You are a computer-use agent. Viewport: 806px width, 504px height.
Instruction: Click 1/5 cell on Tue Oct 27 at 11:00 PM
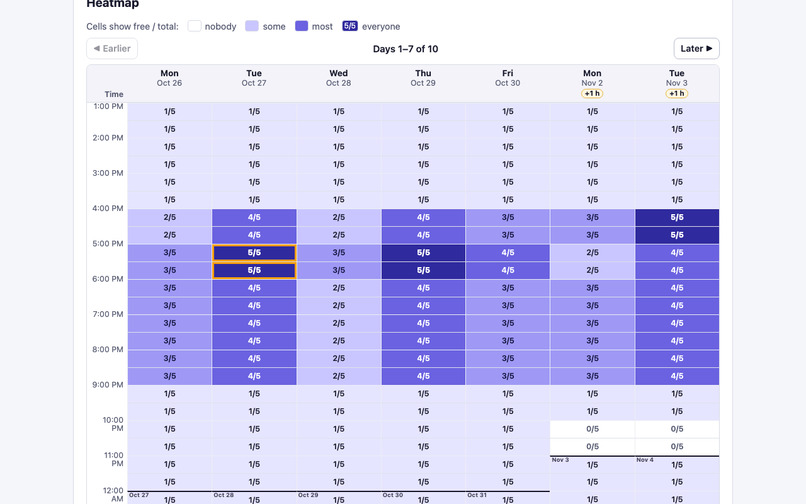click(x=254, y=464)
